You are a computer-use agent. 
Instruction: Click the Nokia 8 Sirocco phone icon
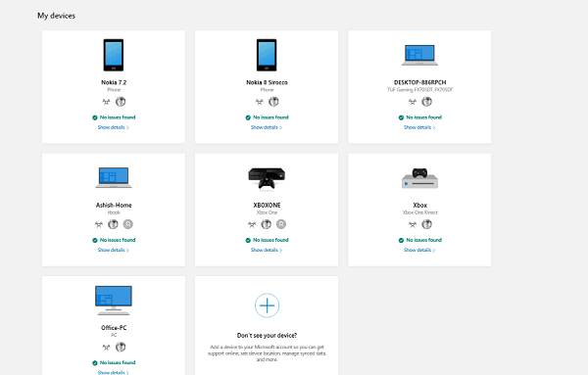click(267, 55)
